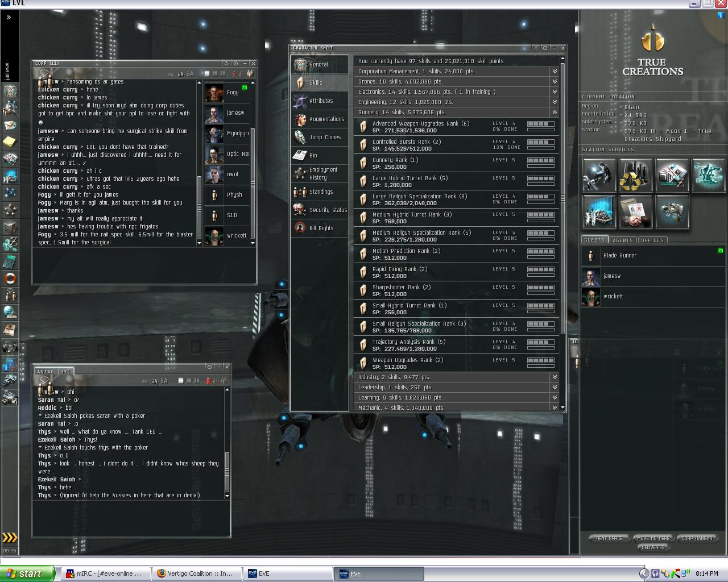The image size is (728, 582).
Task: Open Attributes in the character sheet
Action: pyautogui.click(x=320, y=101)
